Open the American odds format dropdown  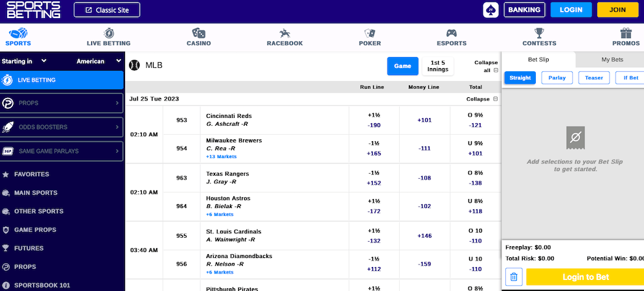point(99,61)
